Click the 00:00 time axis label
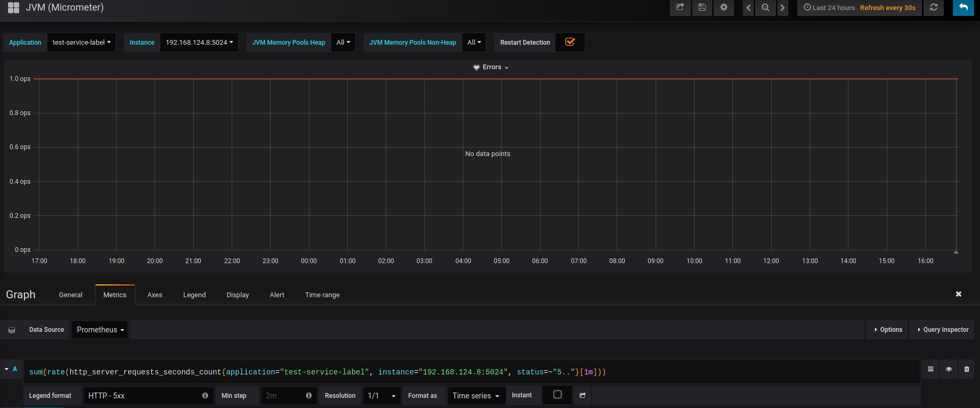 [309, 261]
